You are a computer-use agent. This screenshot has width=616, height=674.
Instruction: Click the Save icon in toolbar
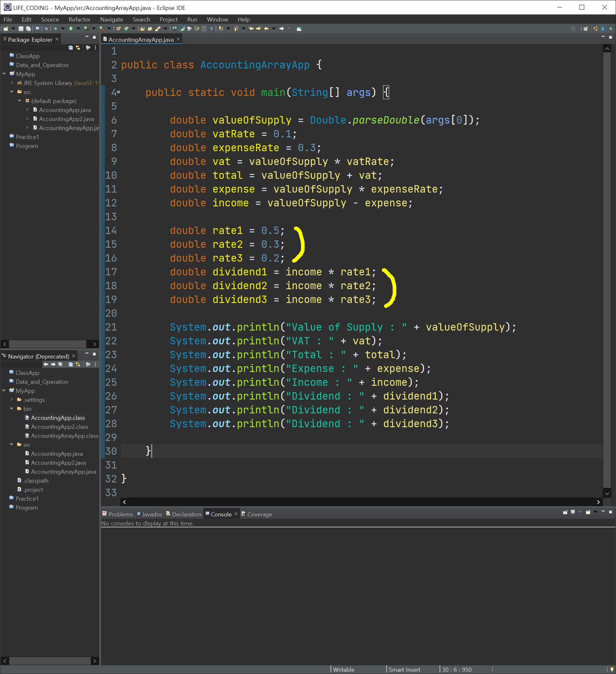[x=21, y=29]
